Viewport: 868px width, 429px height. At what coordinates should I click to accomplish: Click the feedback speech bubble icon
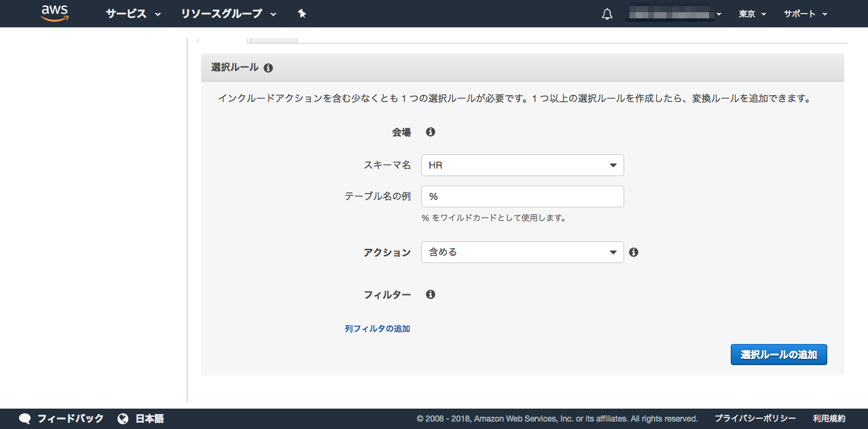25,419
